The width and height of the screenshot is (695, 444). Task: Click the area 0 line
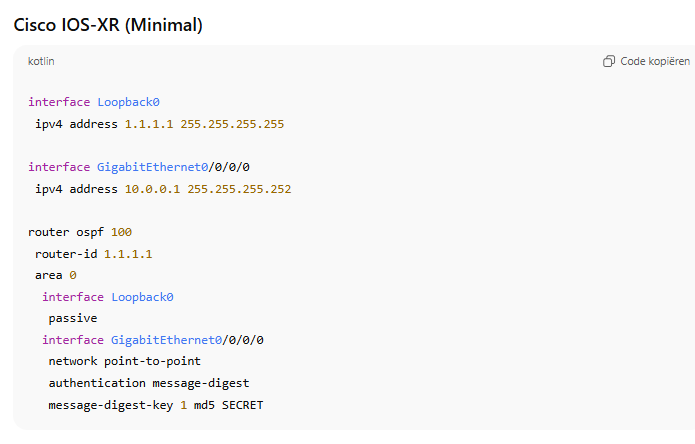56,275
